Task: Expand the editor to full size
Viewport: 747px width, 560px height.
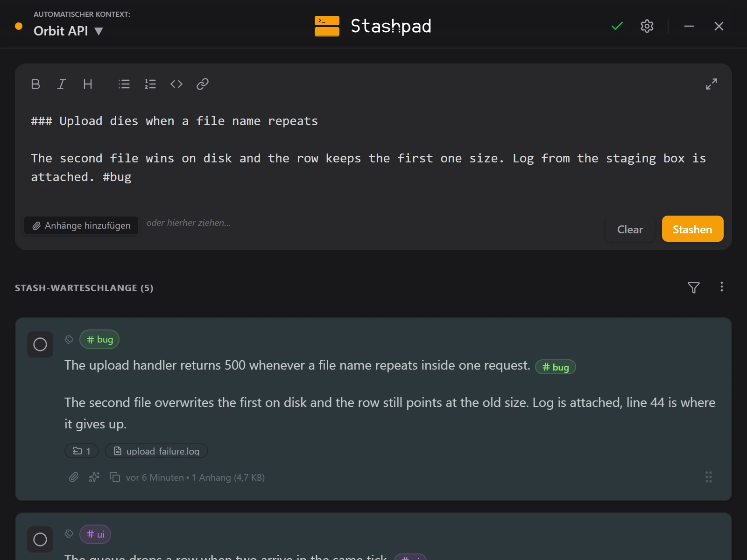Action: coord(712,84)
